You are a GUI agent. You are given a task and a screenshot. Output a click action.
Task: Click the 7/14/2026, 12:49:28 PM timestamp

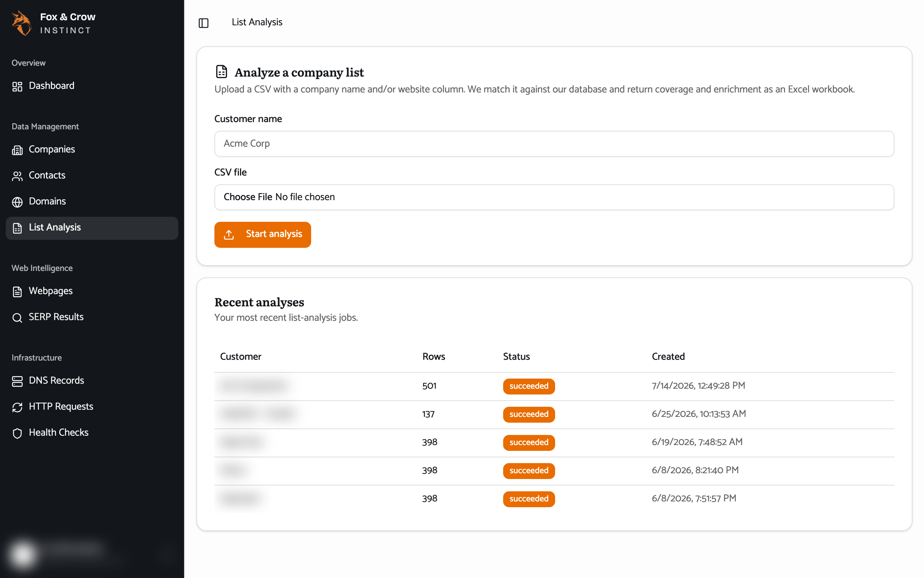[698, 386]
